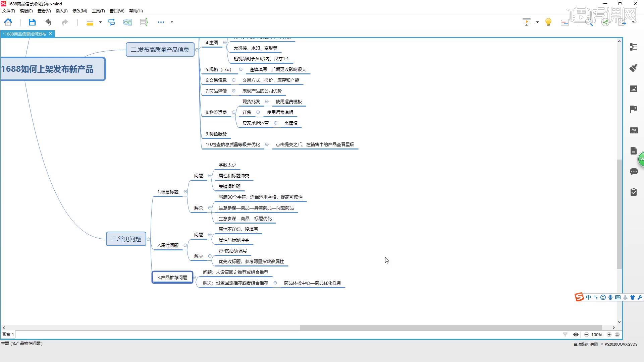Start presentation mode
644x362 pixels.
coord(527,22)
